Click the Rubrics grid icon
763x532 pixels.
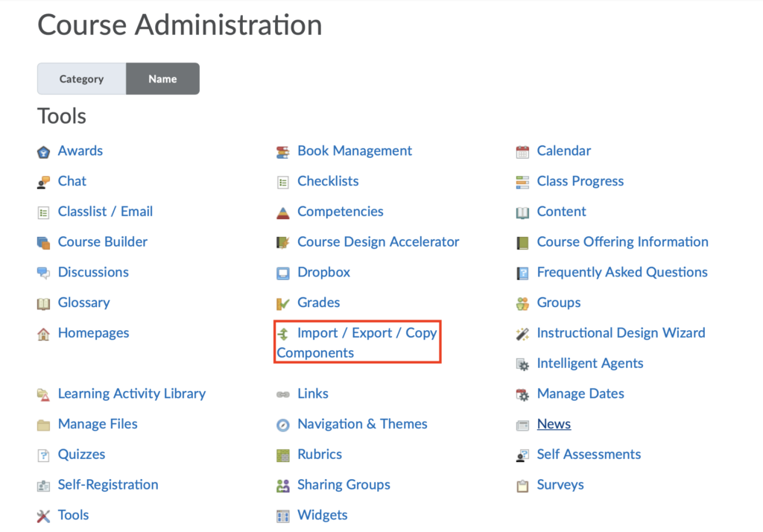tap(282, 455)
